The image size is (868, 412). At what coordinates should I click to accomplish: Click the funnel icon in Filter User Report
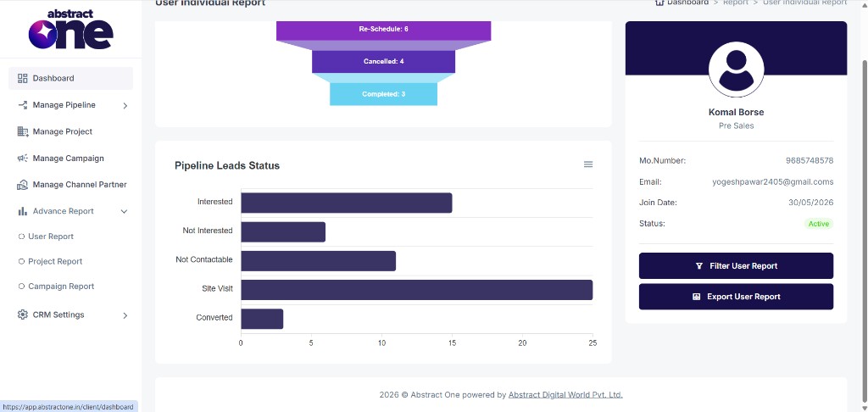(698, 266)
